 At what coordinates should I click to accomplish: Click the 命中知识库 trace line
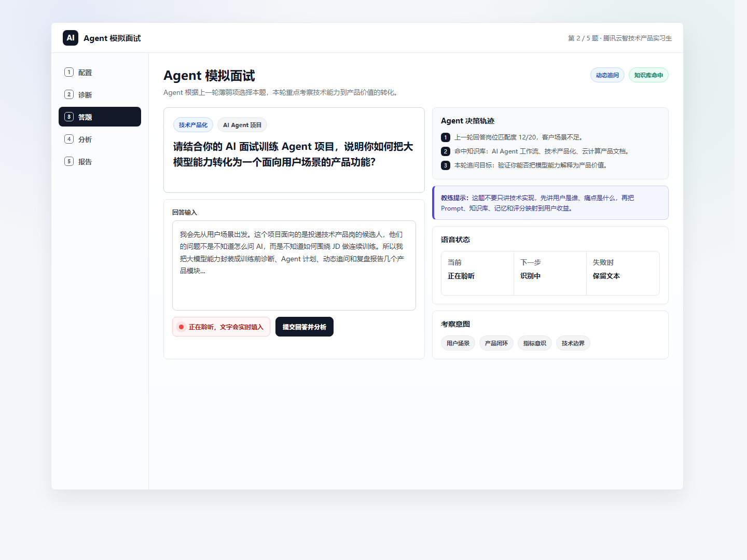pos(543,151)
